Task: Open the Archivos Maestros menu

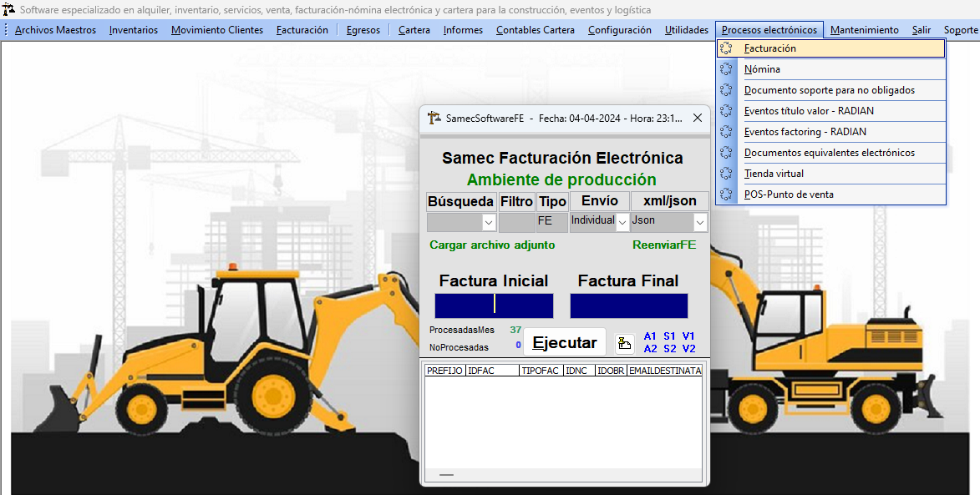Action: click(x=56, y=30)
